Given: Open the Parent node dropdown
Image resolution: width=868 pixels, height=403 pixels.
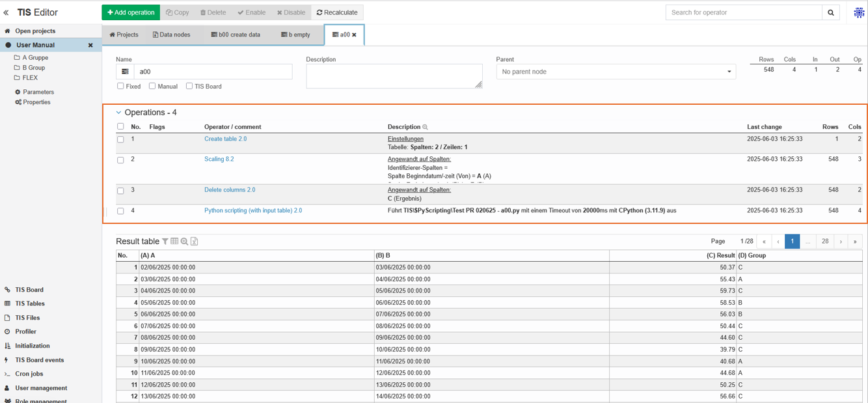Looking at the screenshot, I should [x=616, y=72].
